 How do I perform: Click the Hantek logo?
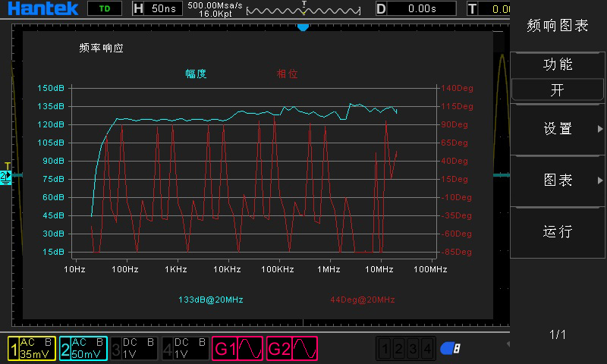43,9
